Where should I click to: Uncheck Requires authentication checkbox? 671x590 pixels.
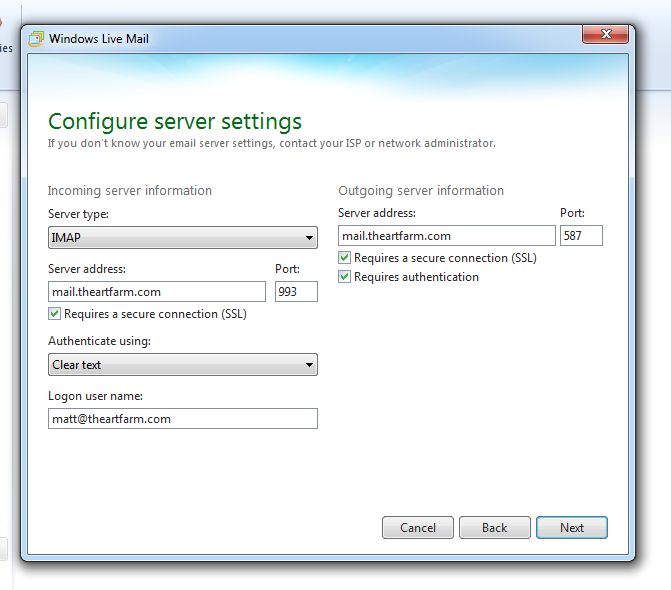344,276
